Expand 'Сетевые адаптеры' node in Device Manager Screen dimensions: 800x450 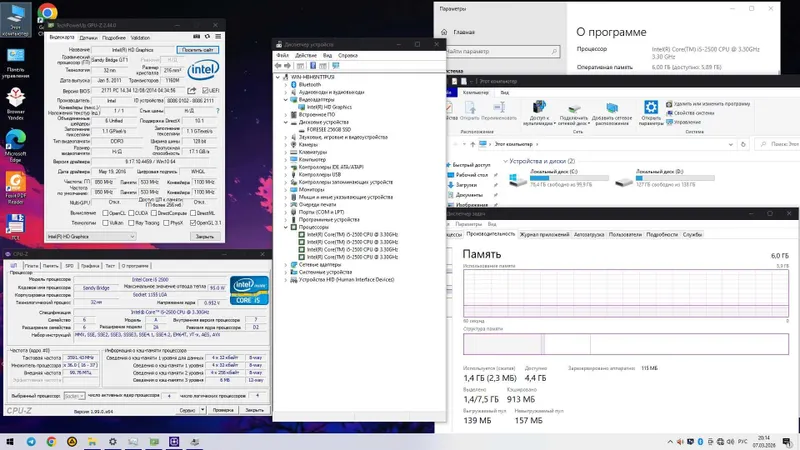(286, 265)
